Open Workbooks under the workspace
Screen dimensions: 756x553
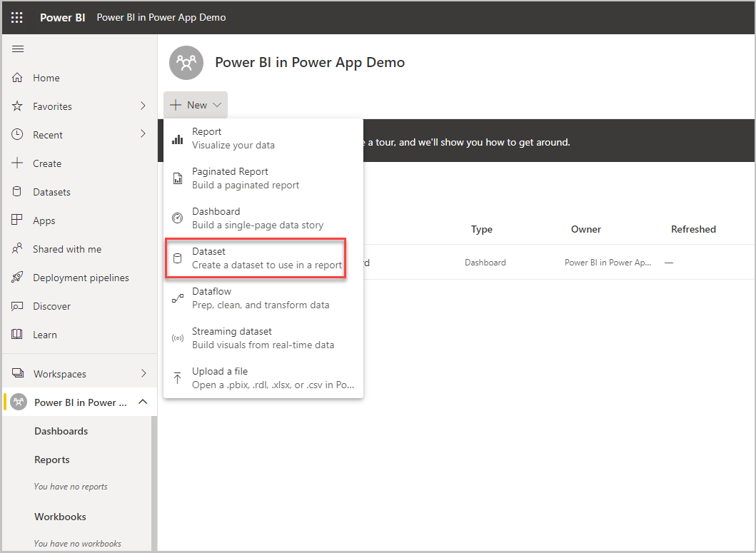60,517
